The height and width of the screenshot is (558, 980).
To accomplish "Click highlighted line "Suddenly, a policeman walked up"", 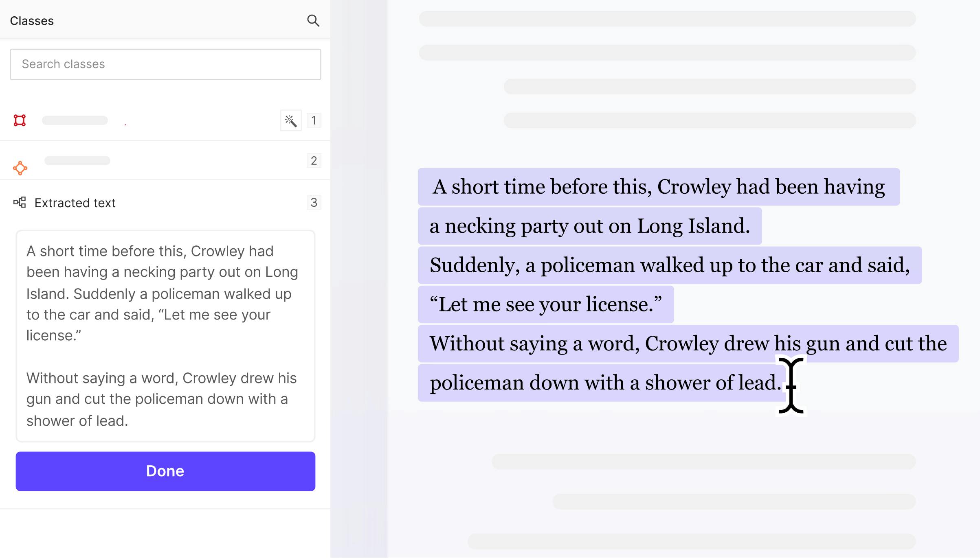I will tap(670, 265).
